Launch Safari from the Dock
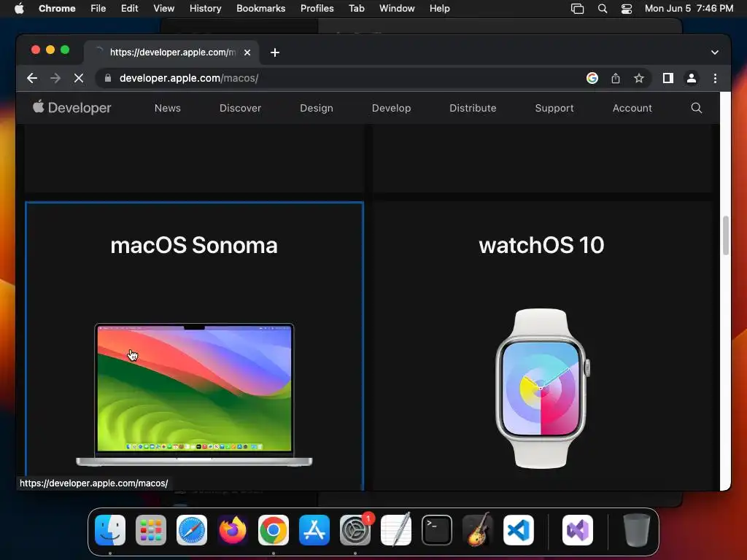Viewport: 747px width, 560px height. click(192, 530)
